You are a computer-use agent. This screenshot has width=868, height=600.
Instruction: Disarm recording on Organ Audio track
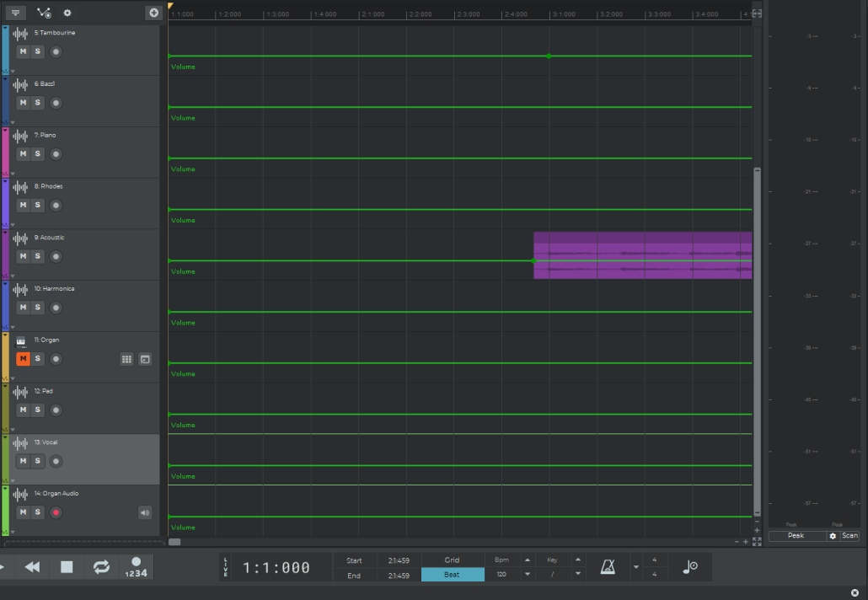click(56, 512)
